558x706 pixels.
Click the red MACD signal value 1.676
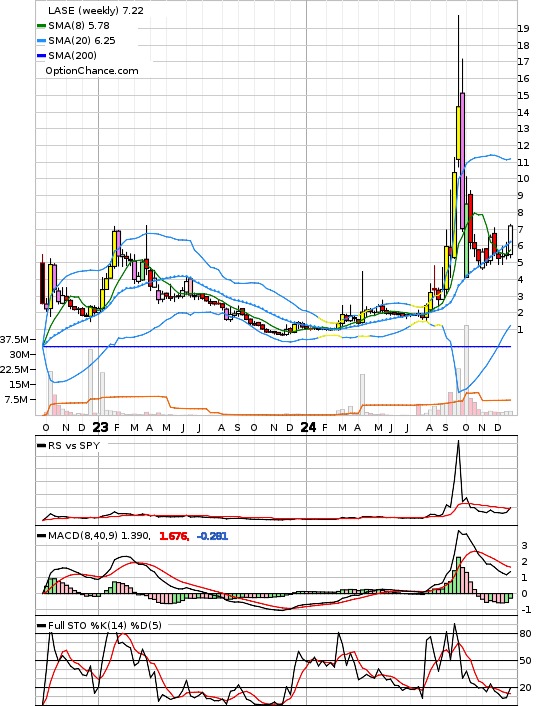[174, 536]
